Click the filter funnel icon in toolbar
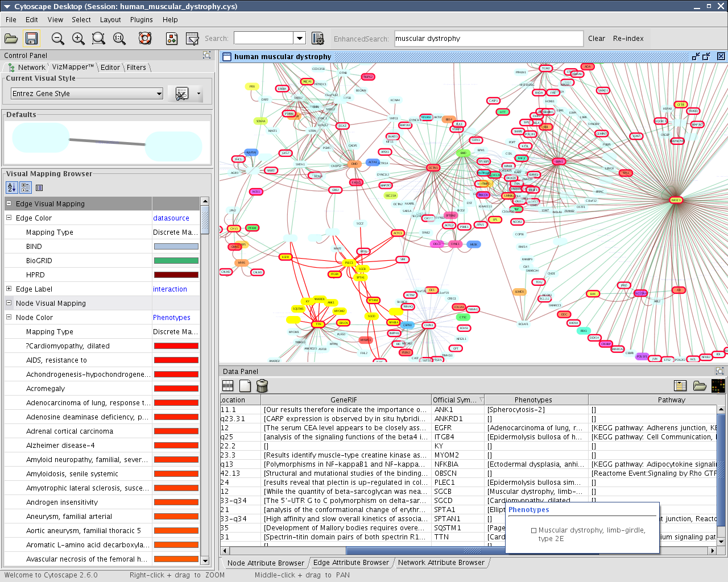This screenshot has height=582, width=728. click(x=192, y=39)
